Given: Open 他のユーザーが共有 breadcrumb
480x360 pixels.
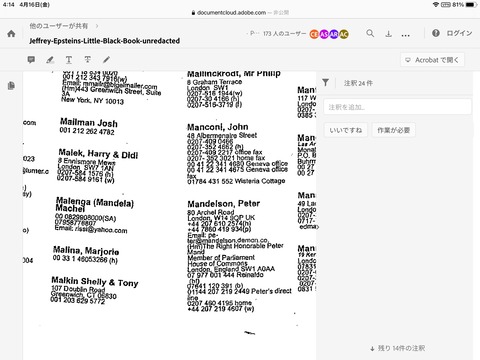Looking at the screenshot, I should coord(59,26).
